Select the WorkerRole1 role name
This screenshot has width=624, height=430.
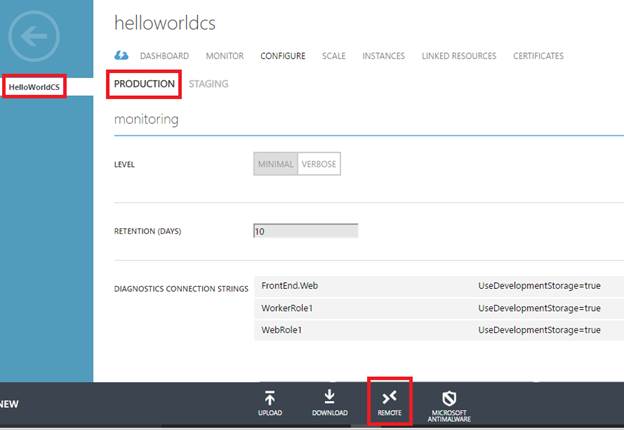[287, 308]
